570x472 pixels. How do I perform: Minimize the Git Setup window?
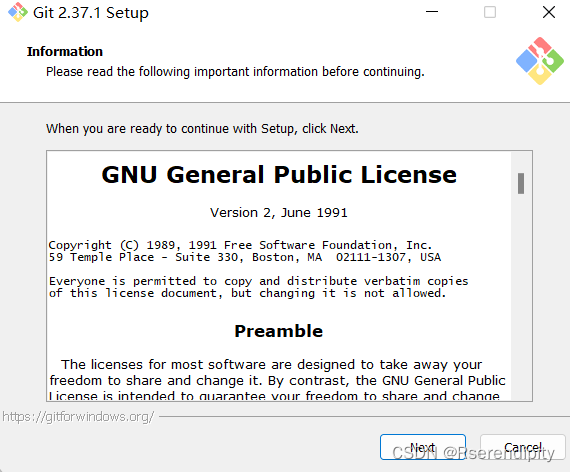click(432, 12)
